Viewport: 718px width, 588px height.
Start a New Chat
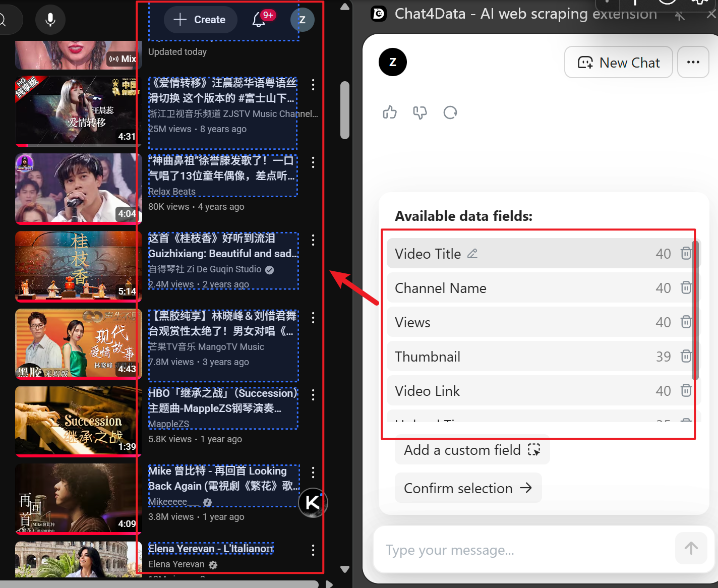pyautogui.click(x=619, y=62)
